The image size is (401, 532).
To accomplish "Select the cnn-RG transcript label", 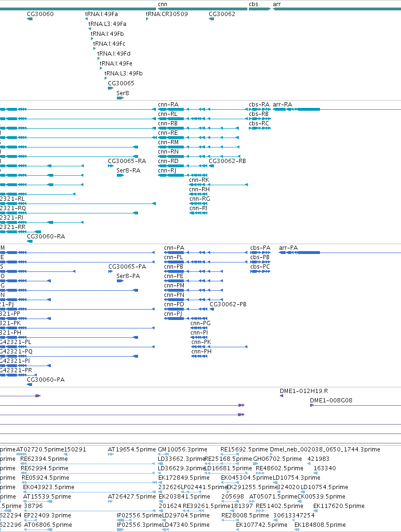I will coord(200,199).
